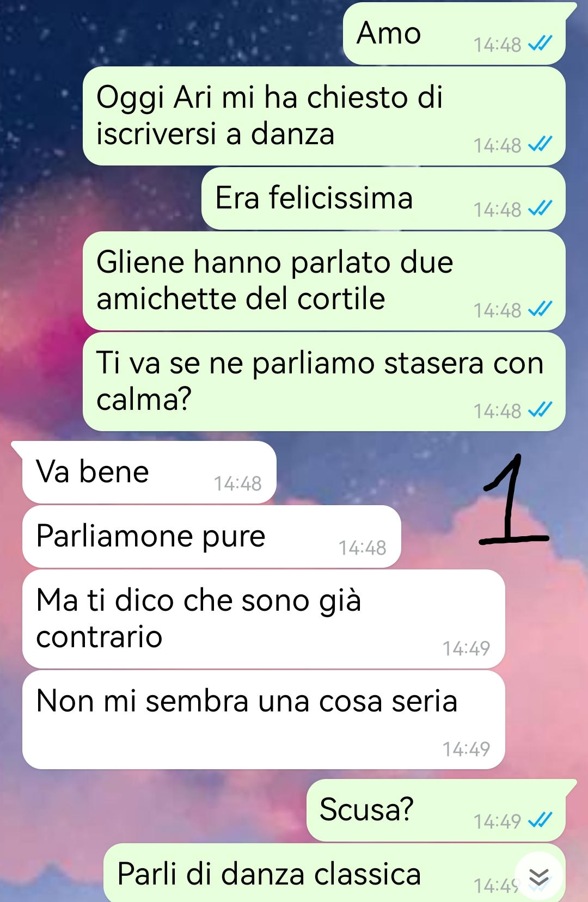The image size is (588, 902).
Task: Select 'Non mi sembra una cosa seria' message
Action: [x=264, y=720]
